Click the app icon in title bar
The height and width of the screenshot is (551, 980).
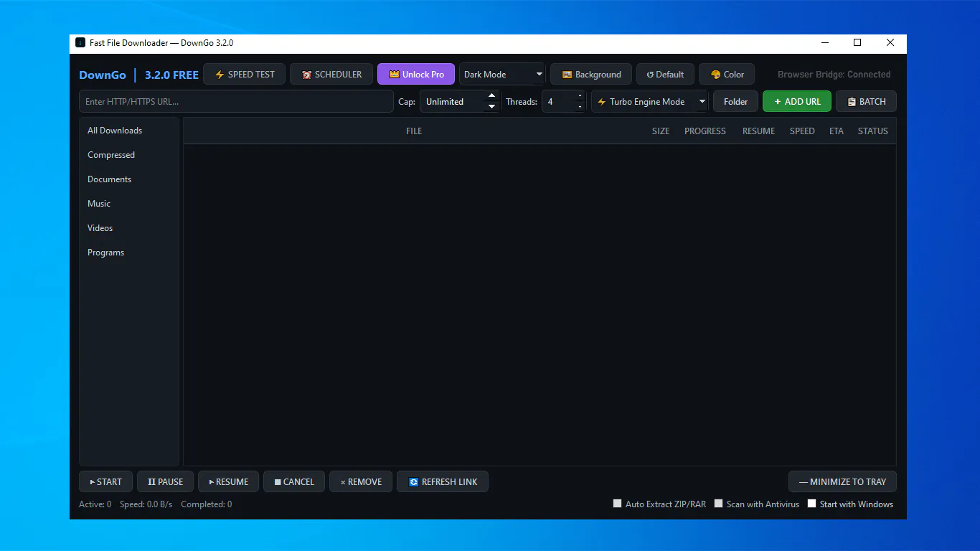point(80,43)
